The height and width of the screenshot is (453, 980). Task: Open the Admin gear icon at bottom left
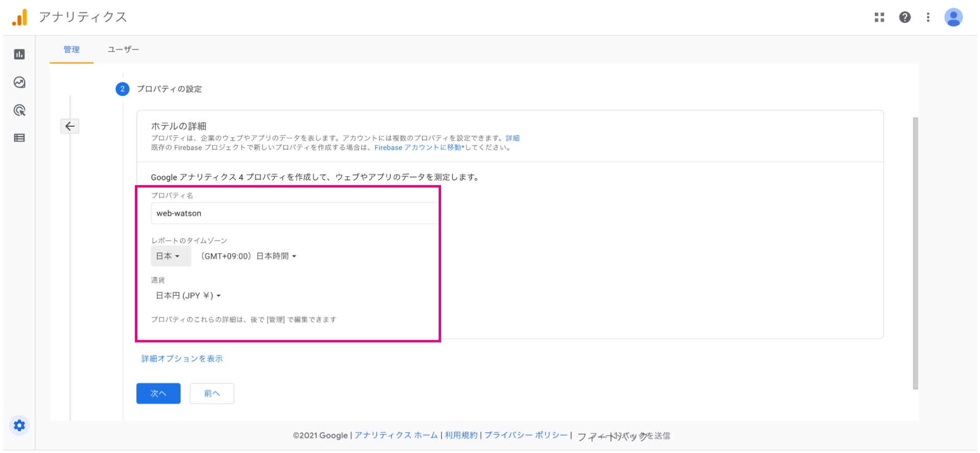click(x=19, y=425)
